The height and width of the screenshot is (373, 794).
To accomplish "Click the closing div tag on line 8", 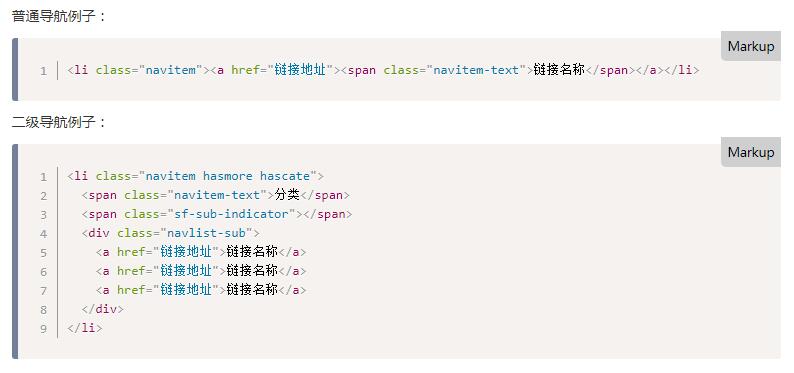I will [x=102, y=309].
